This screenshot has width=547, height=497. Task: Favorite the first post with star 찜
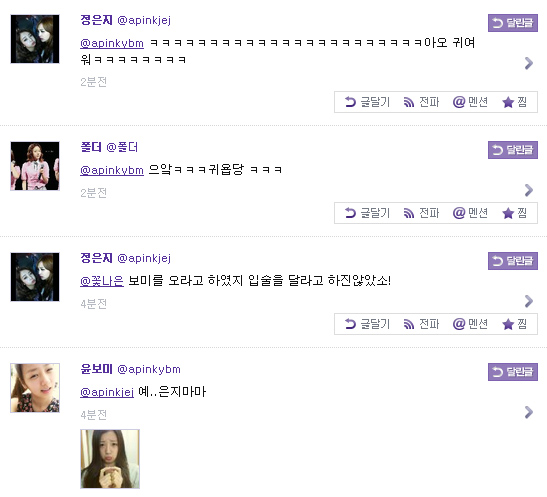[x=514, y=102]
